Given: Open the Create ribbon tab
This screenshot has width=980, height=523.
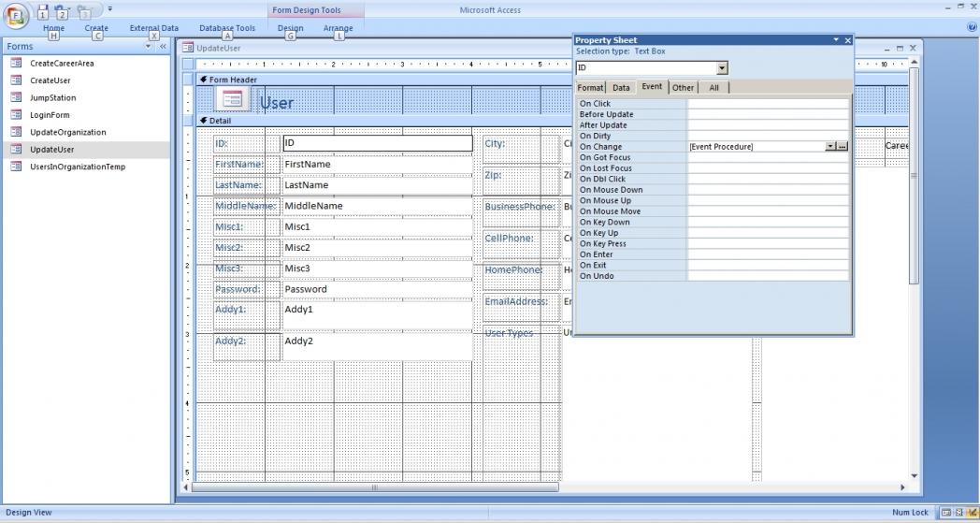Looking at the screenshot, I should (96, 28).
